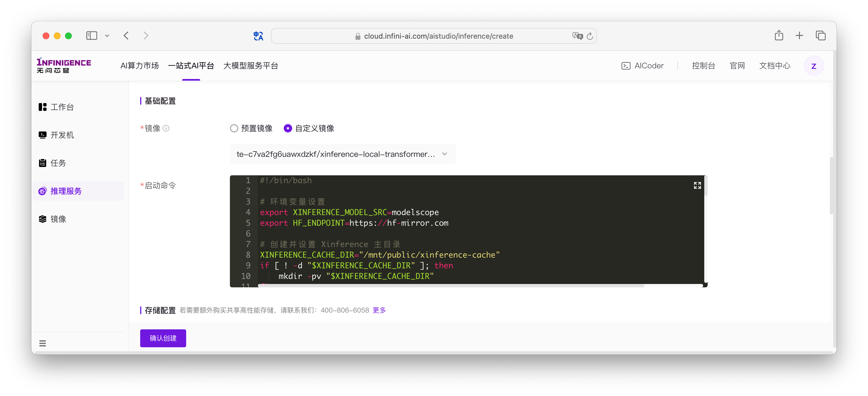The width and height of the screenshot is (868, 396).
Task: Open the page translation icon left of address bar
Action: (x=258, y=36)
